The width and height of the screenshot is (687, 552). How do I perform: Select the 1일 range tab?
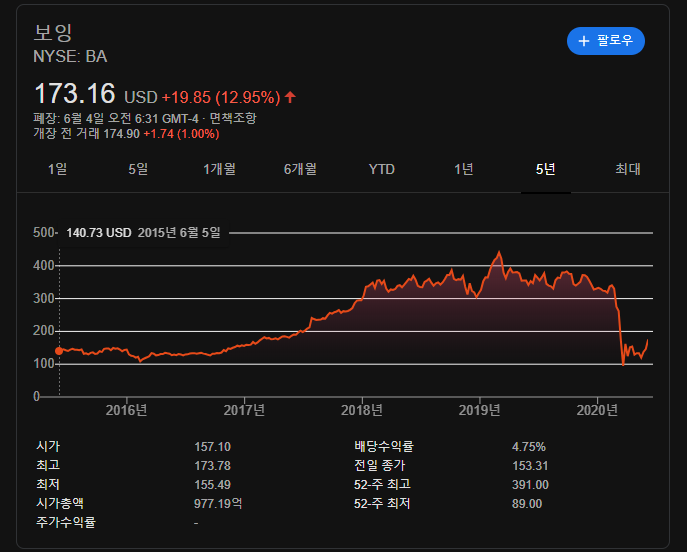[57, 169]
